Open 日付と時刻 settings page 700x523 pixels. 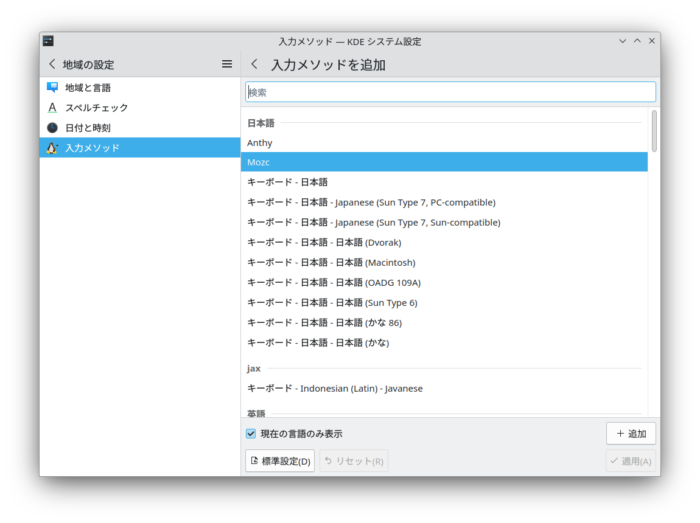[140, 128]
